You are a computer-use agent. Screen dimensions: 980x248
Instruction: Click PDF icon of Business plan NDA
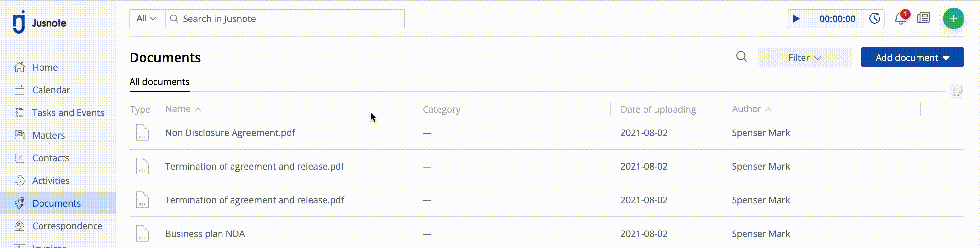point(142,233)
